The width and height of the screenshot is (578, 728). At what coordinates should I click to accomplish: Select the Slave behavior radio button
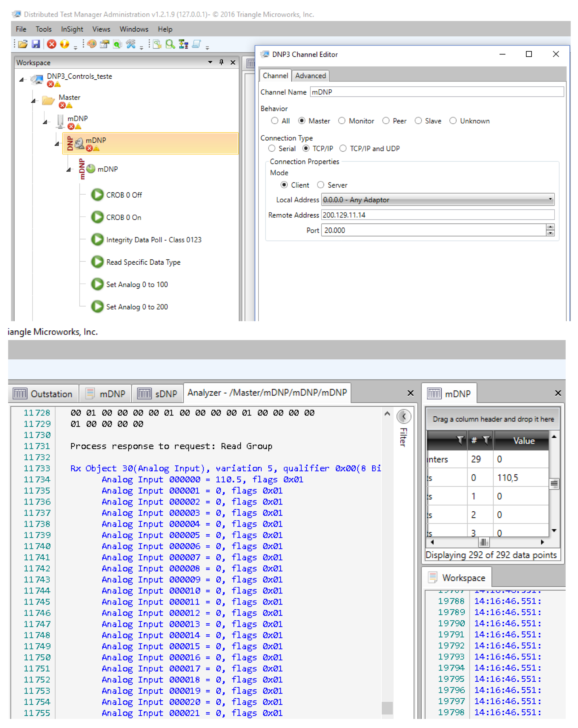click(418, 121)
